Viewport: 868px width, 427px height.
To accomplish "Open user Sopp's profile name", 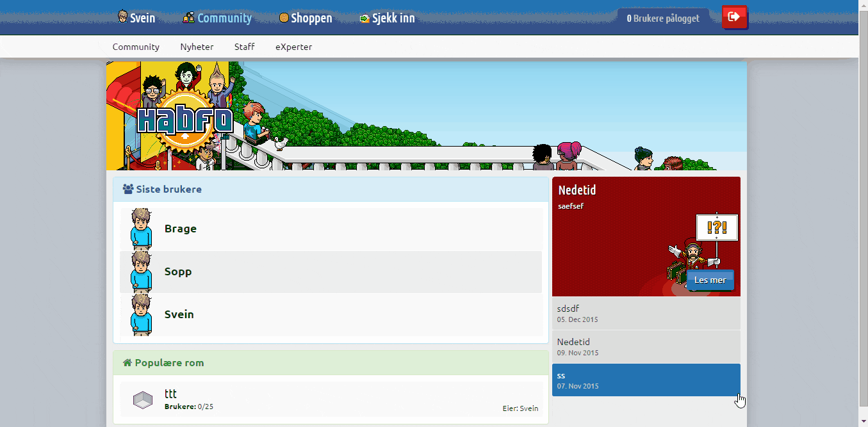I will (x=178, y=271).
